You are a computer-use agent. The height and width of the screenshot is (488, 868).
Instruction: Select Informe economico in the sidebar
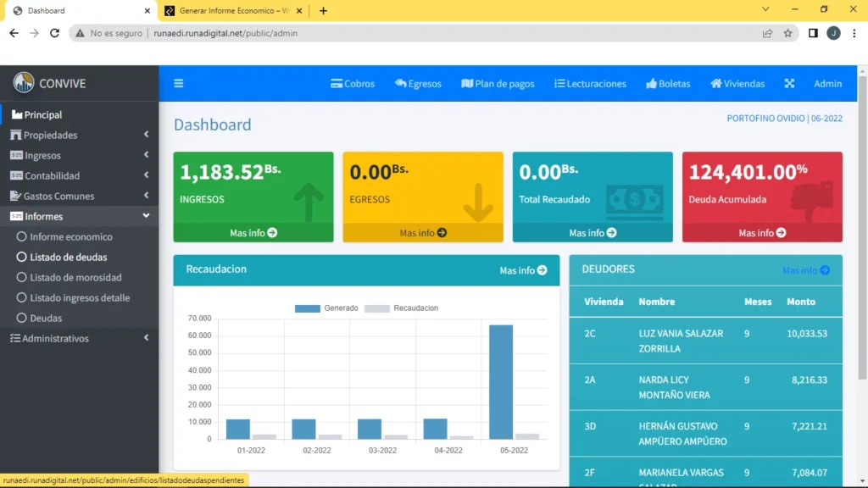71,237
